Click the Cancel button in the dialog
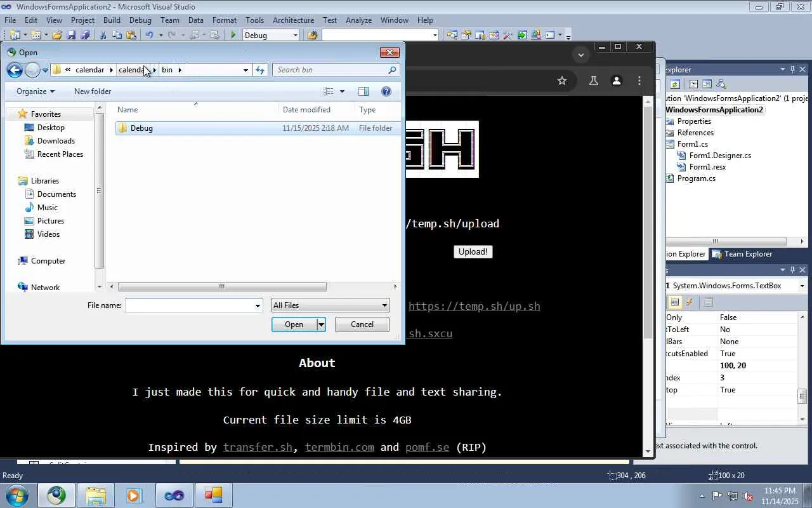The width and height of the screenshot is (812, 508). pyautogui.click(x=362, y=324)
